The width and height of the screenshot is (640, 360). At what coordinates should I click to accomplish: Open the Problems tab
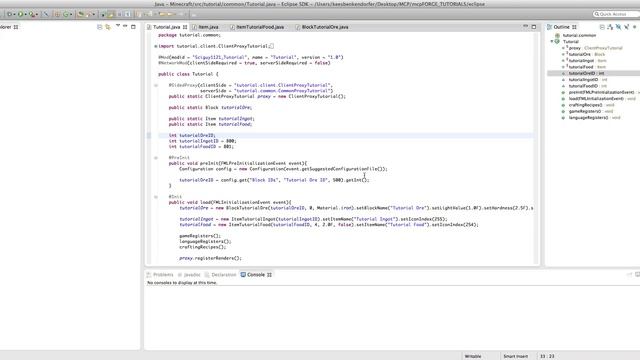click(x=160, y=275)
